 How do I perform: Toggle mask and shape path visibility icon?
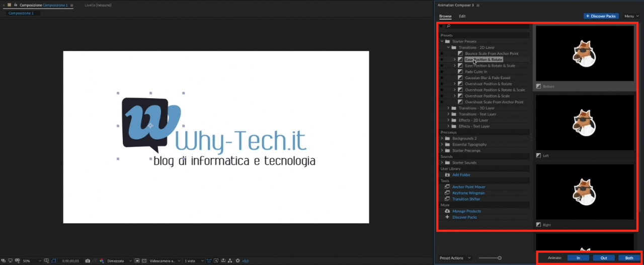tap(53, 261)
